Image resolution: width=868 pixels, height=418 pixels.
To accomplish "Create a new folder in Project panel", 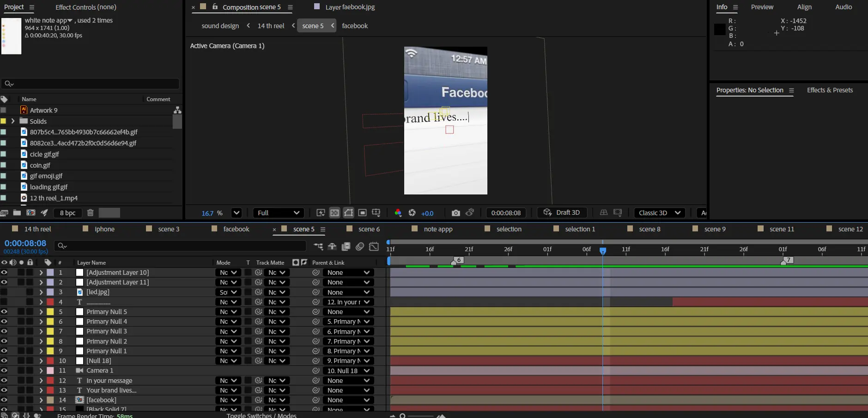I will (17, 213).
